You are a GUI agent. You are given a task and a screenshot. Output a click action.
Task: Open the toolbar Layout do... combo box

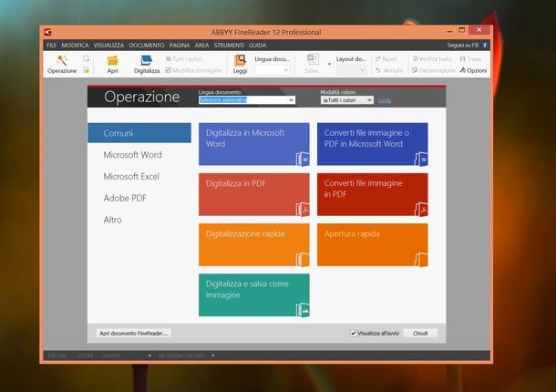click(x=351, y=70)
